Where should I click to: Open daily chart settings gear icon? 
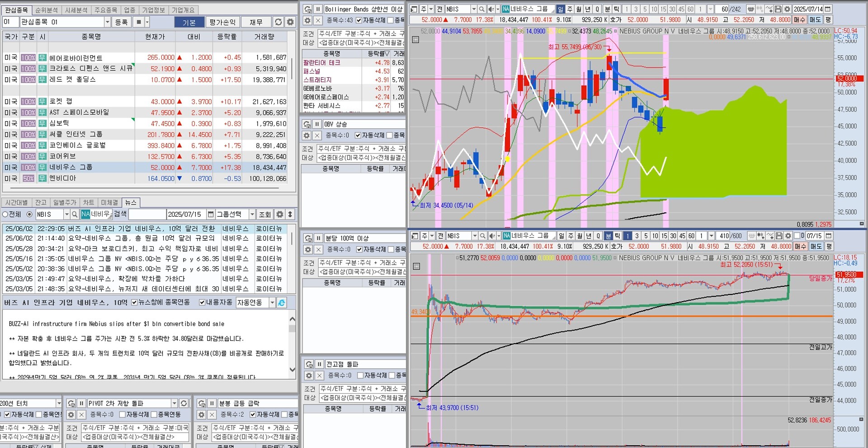[787, 9]
